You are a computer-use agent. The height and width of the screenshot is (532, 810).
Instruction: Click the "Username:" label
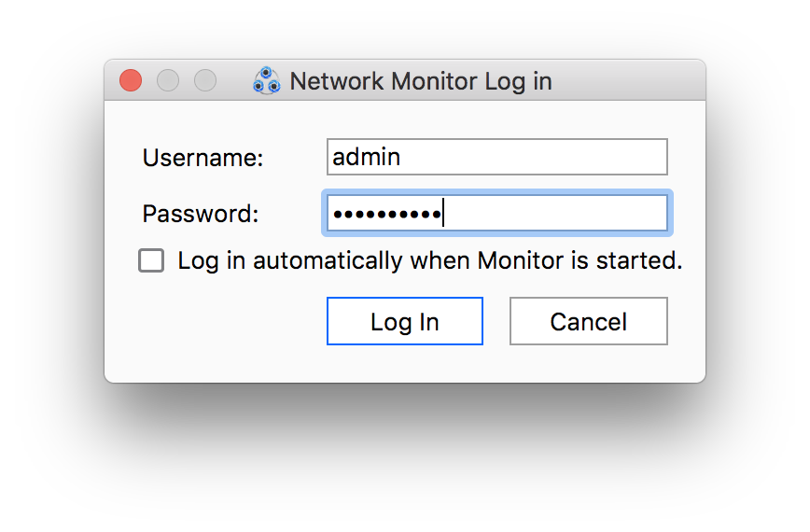202,158
